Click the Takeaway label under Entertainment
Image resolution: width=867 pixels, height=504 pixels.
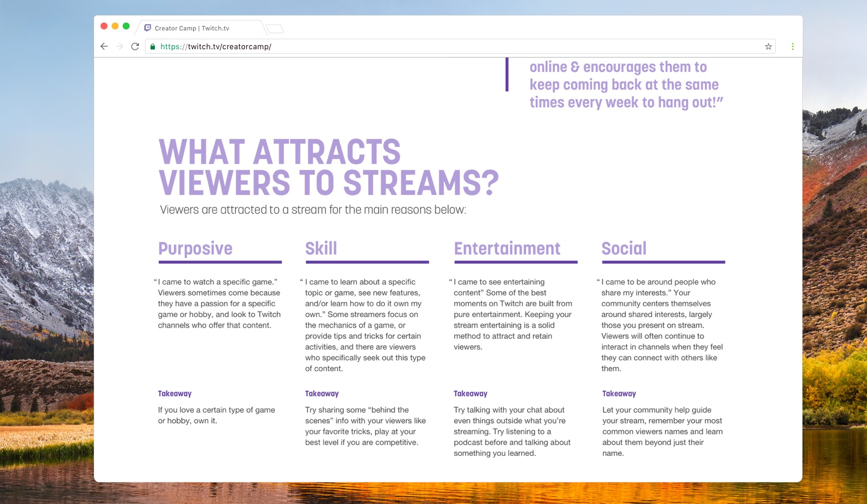(470, 393)
